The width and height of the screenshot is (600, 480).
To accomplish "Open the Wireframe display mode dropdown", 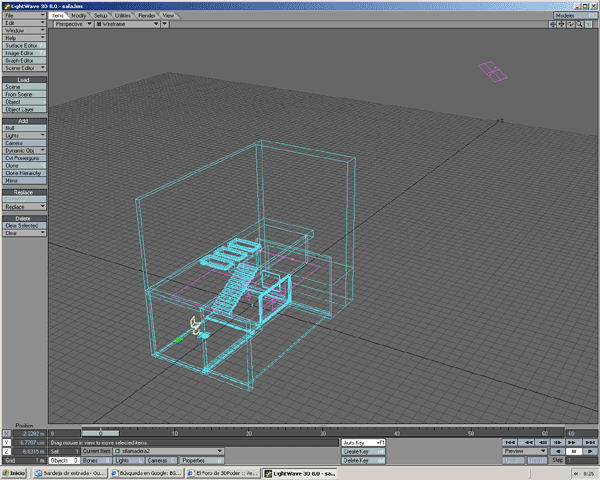I will pyautogui.click(x=127, y=24).
